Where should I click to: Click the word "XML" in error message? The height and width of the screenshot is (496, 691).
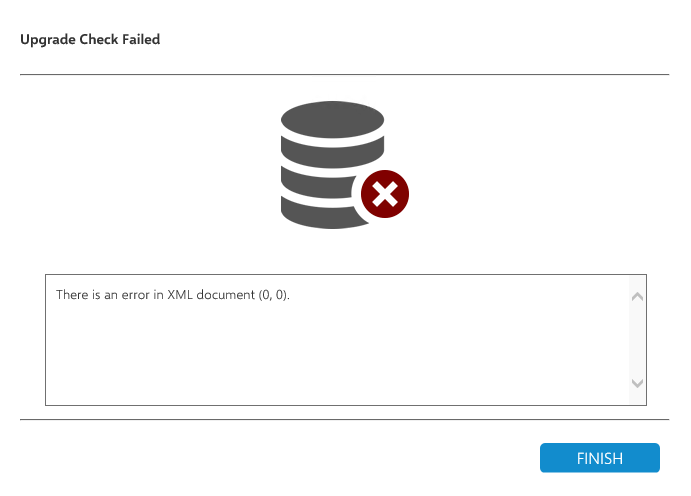coord(180,297)
